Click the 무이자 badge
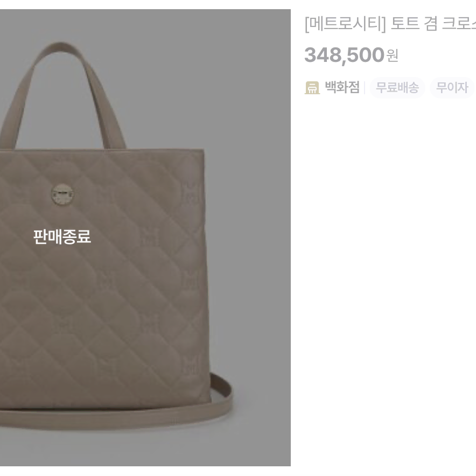476x476 pixels. pos(452,87)
